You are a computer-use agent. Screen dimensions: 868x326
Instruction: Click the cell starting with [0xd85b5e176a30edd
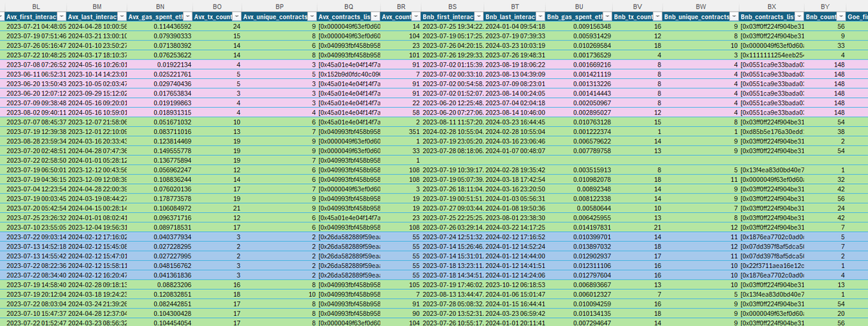(771, 131)
